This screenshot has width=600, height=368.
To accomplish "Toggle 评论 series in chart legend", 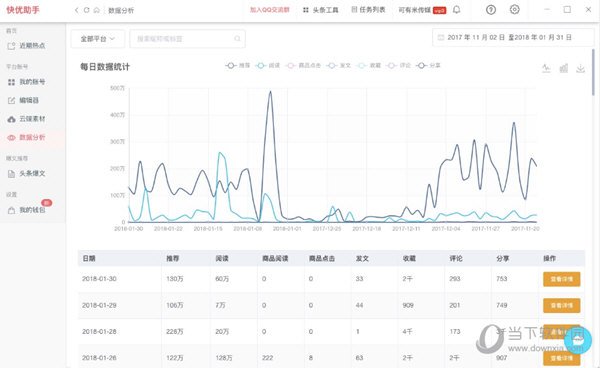I will (x=398, y=66).
